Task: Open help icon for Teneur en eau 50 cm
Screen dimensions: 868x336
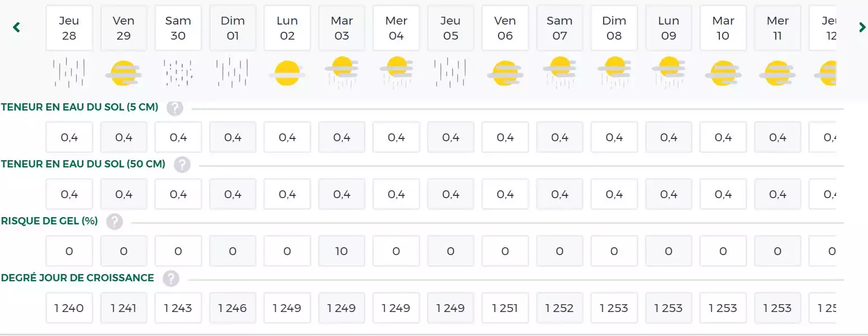Action: tap(182, 165)
